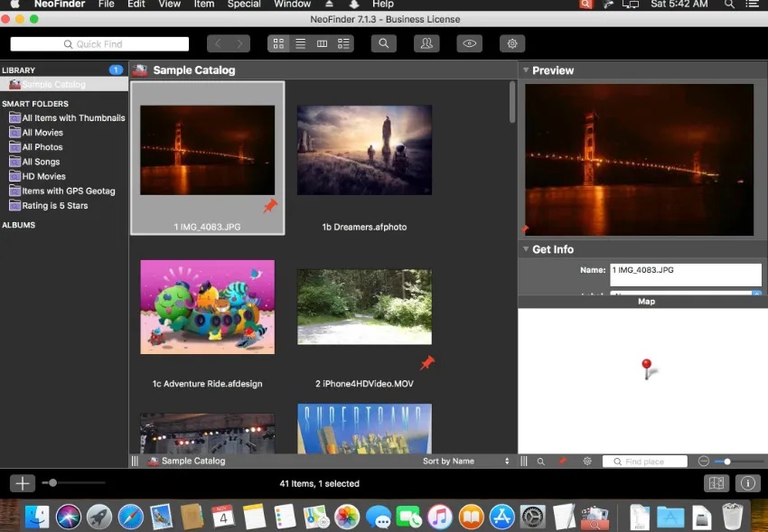Collapse the Get Info section triangle

coord(526,249)
